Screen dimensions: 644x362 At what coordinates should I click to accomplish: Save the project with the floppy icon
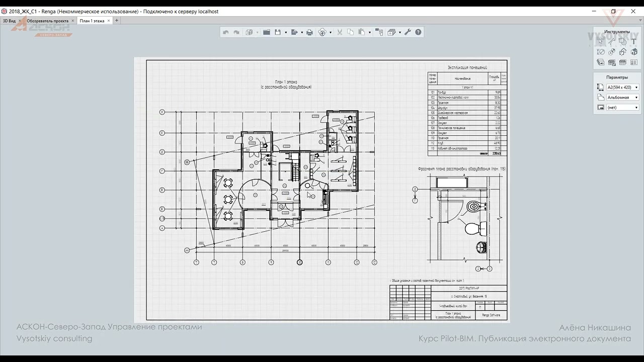tap(278, 32)
